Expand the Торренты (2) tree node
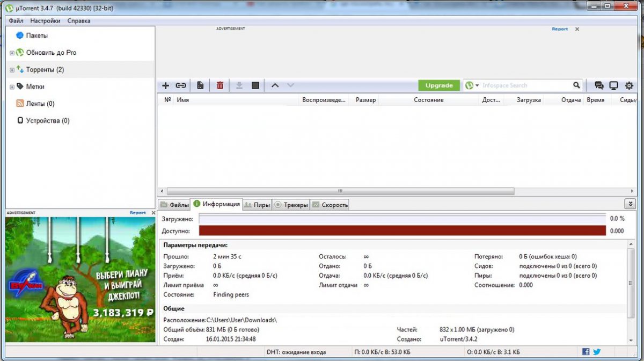Image resolution: width=644 pixels, height=361 pixels. pyautogui.click(x=12, y=70)
